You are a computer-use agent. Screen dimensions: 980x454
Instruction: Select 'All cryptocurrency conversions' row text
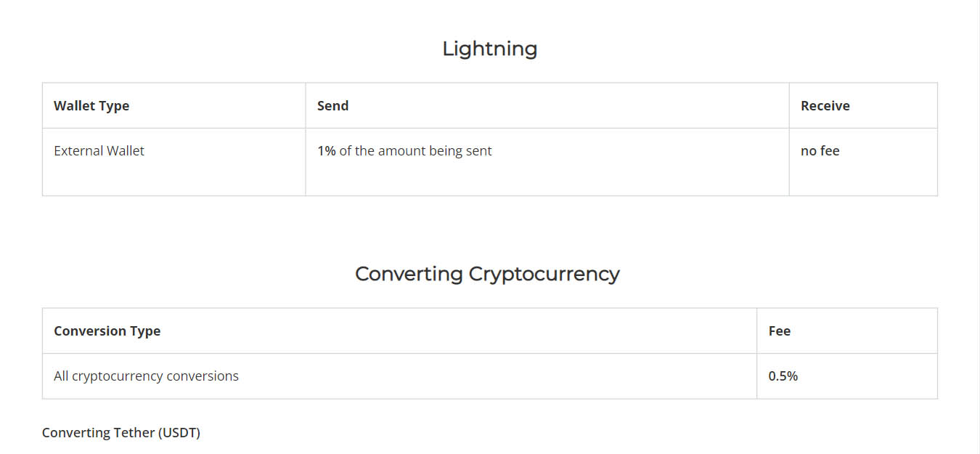point(146,376)
